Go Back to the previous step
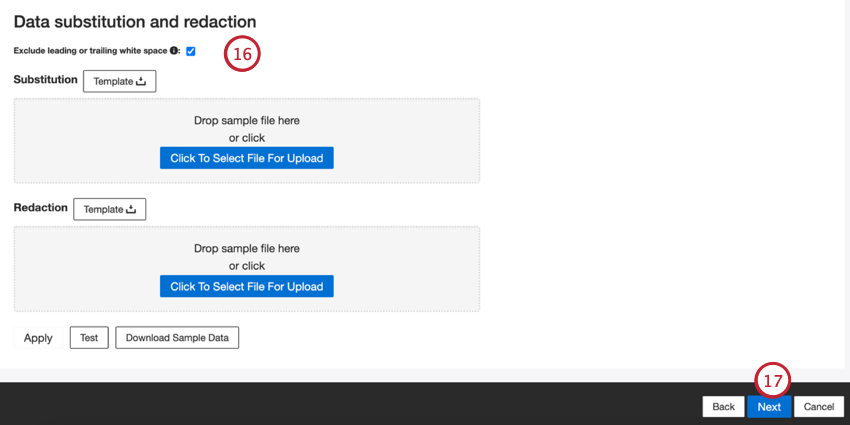The height and width of the screenshot is (425, 850). (x=724, y=407)
